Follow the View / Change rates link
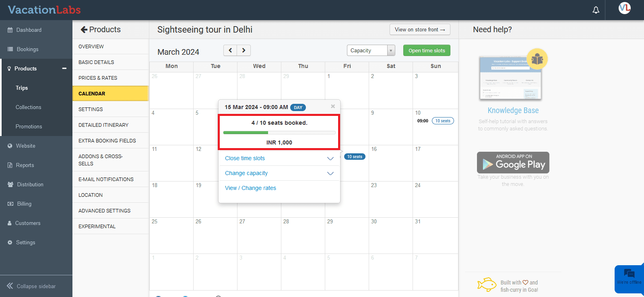 pyautogui.click(x=250, y=188)
